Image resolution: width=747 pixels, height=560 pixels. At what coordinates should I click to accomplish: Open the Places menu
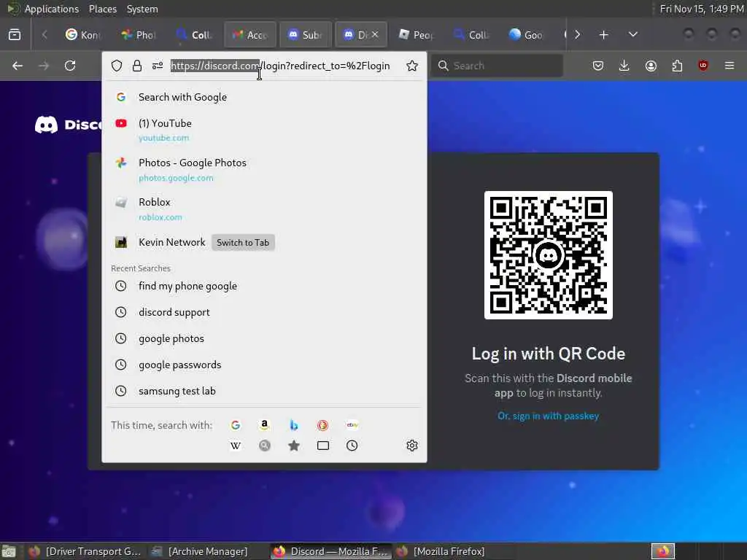click(102, 9)
